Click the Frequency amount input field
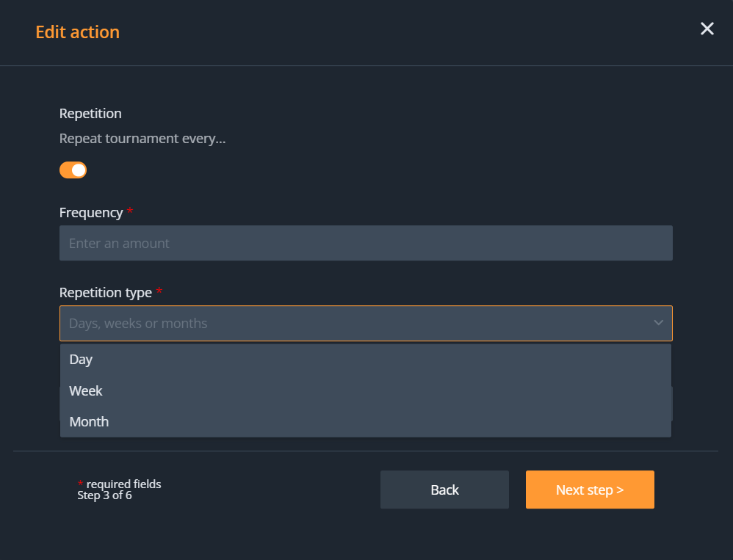This screenshot has width=733, height=560. 365,243
